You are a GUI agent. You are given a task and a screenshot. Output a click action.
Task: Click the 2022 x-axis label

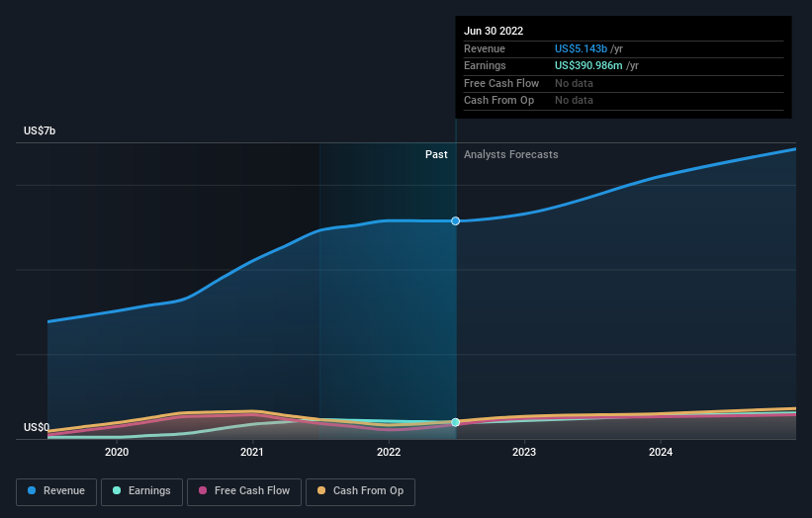pos(389,452)
